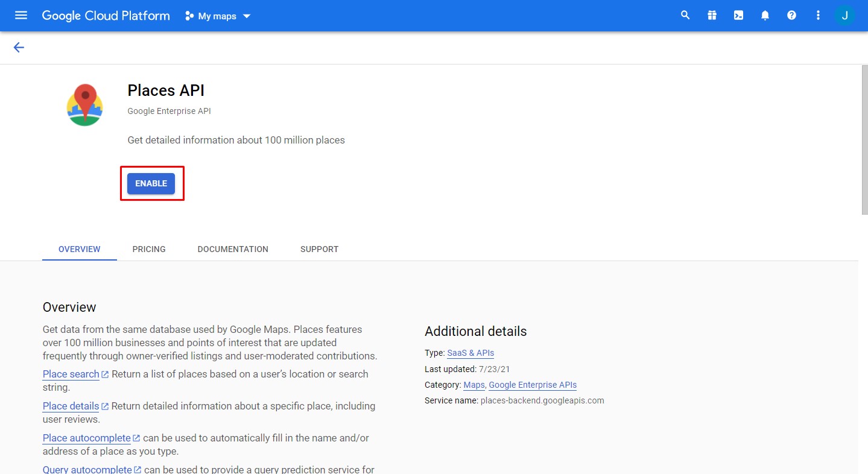The width and height of the screenshot is (868, 474).
Task: Click the Last updated 7/23/21 text
Action: click(467, 369)
